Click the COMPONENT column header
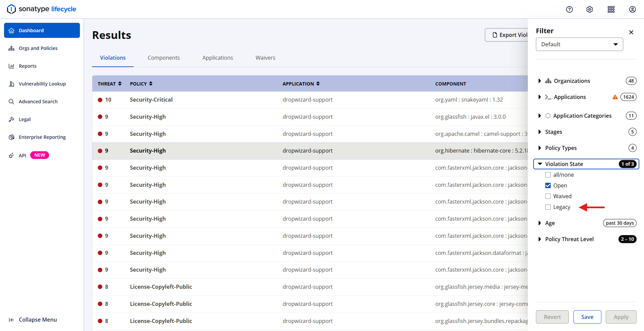 point(451,84)
